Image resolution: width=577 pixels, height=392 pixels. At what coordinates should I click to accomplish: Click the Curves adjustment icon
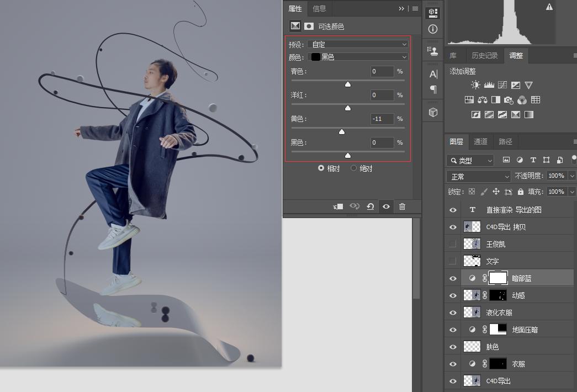[x=502, y=85]
